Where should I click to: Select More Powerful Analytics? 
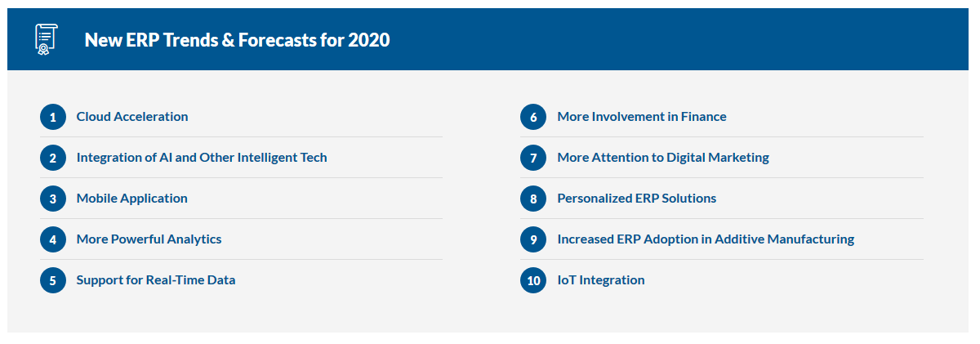[149, 239]
